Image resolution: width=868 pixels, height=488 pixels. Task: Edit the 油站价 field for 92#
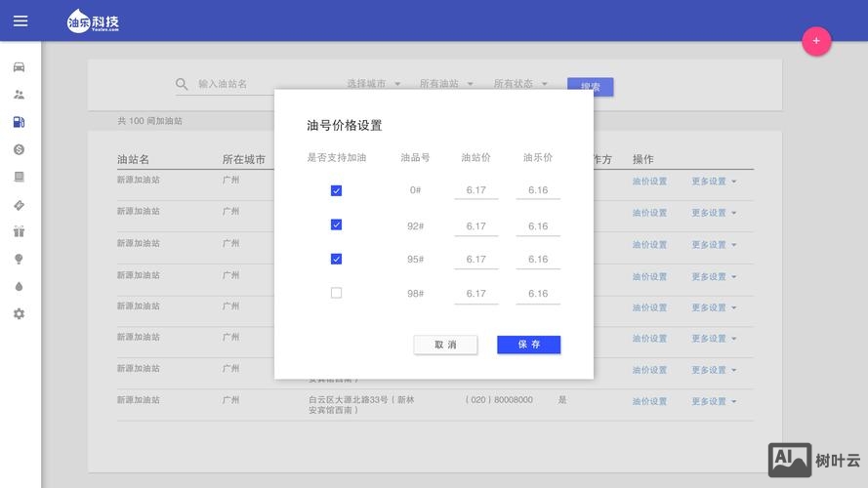tap(476, 226)
